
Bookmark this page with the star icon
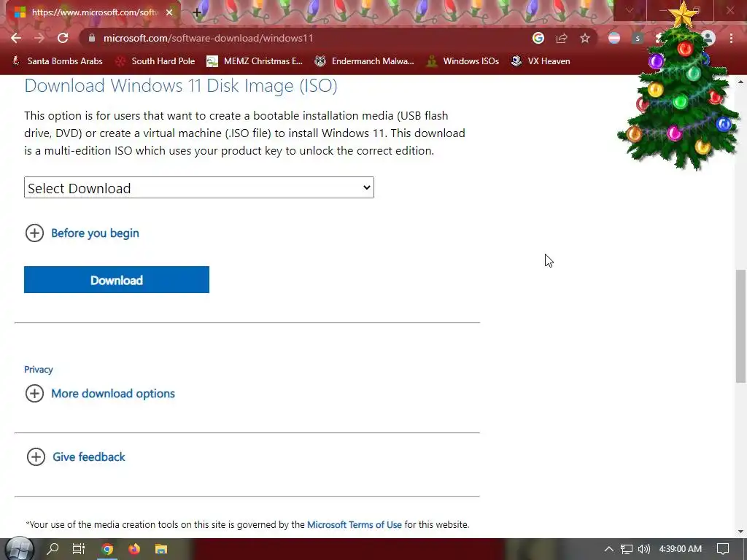[585, 38]
